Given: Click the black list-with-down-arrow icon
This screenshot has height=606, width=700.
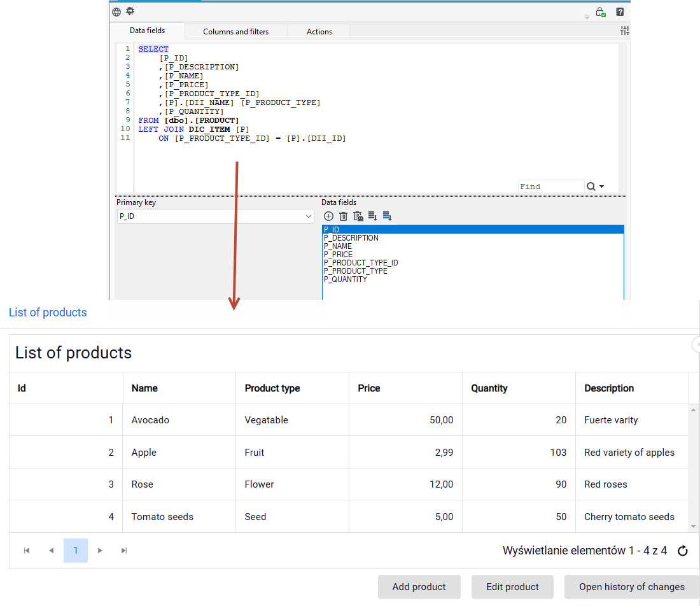Looking at the screenshot, I should click(373, 216).
